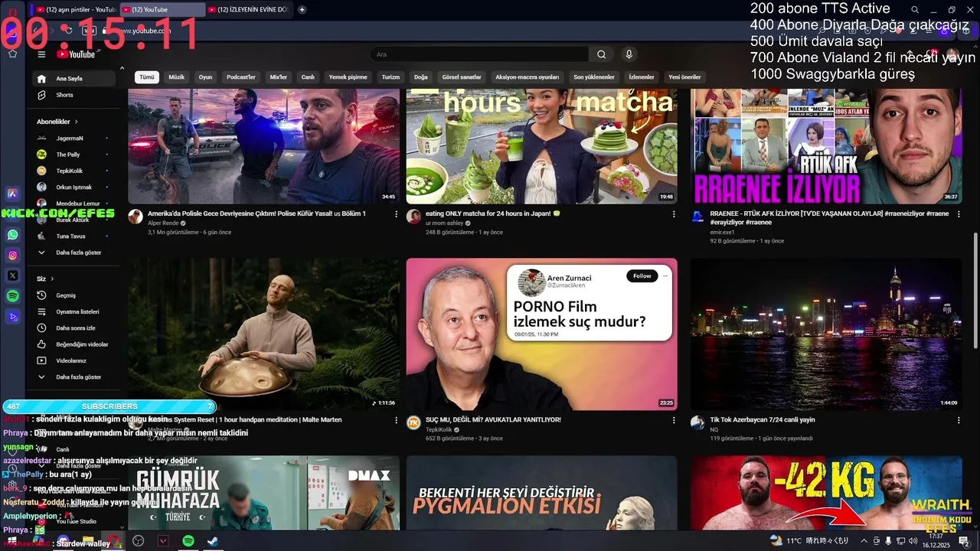This screenshot has width=980, height=551.
Task: Select the Yemek pişirme filter chip
Action: [348, 77]
